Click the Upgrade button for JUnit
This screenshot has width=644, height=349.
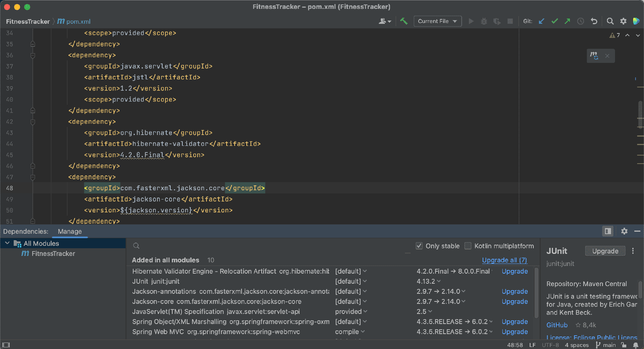point(605,251)
